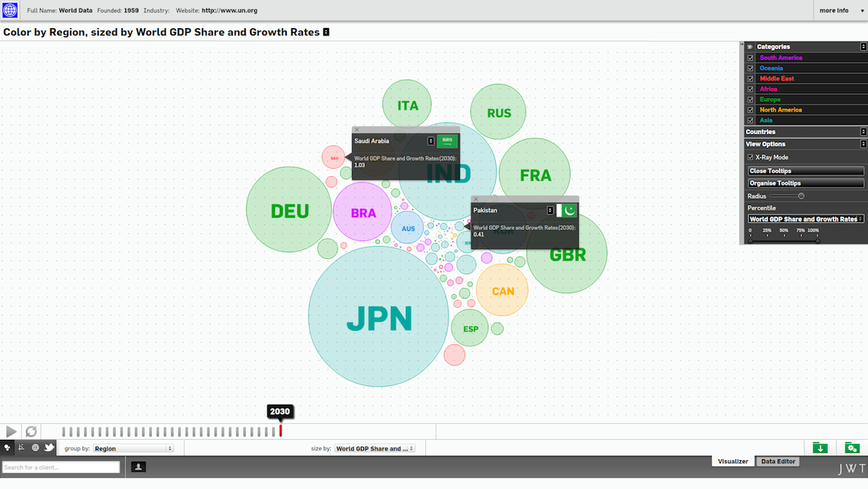This screenshot has height=489, width=868.
Task: Click the Radius slider handle
Action: pos(801,196)
